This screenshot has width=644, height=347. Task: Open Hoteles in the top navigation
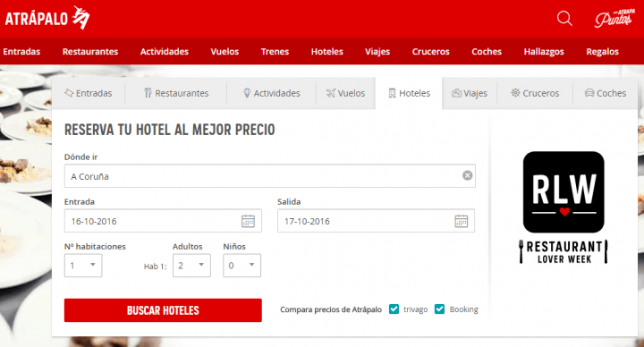(x=327, y=52)
